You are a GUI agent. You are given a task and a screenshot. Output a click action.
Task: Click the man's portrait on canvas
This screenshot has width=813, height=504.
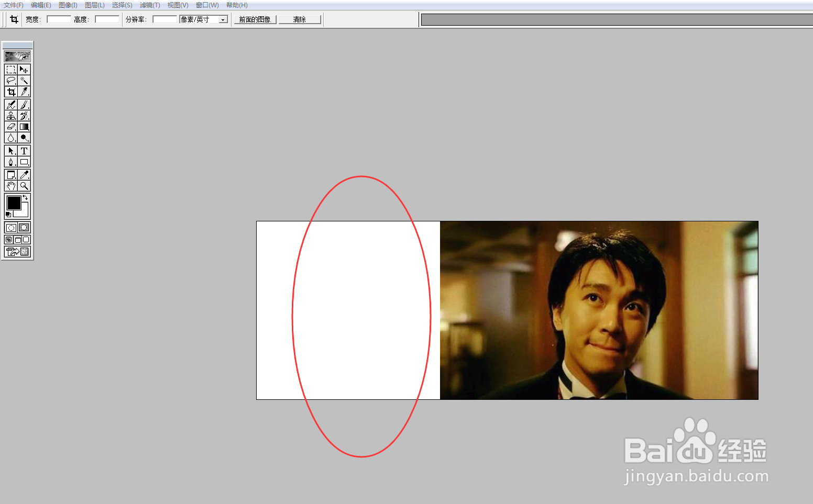pos(599,310)
